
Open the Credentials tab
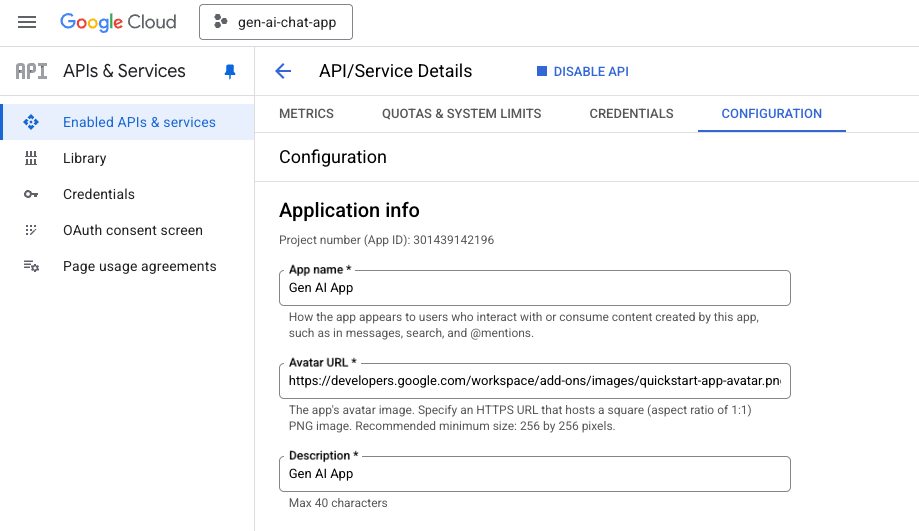coord(631,114)
